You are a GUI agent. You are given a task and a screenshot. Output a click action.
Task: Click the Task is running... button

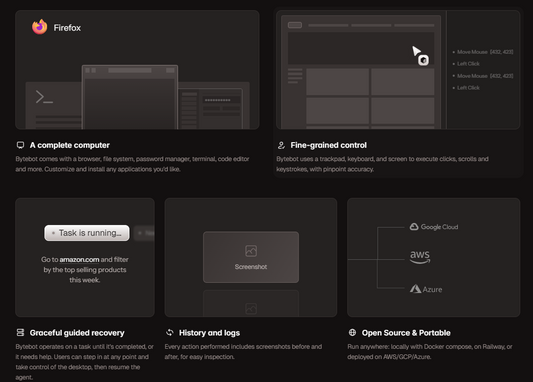click(x=87, y=233)
